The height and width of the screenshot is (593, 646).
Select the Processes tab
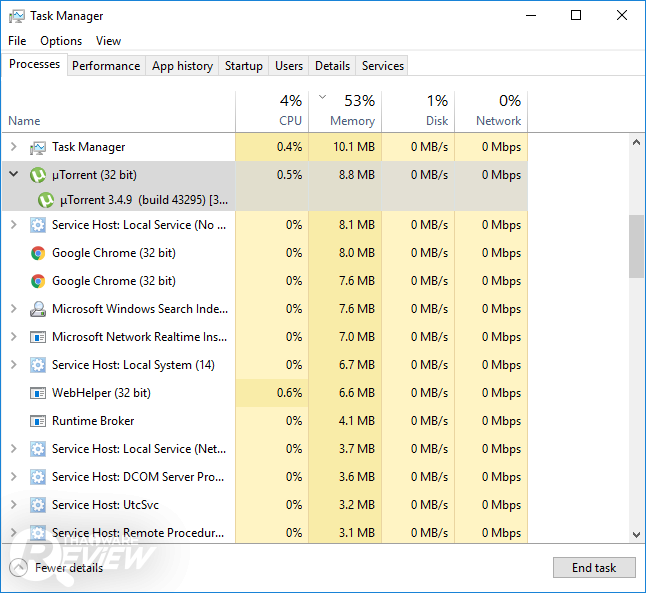coord(35,64)
